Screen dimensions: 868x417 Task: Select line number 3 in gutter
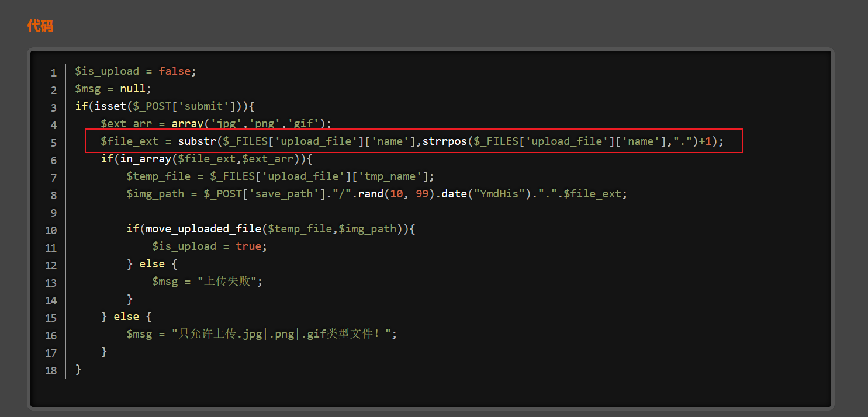(54, 107)
